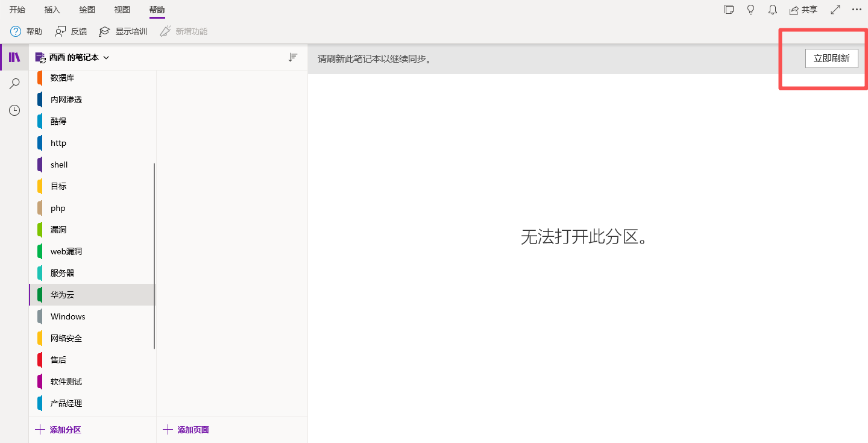Select the 服务器 section
The image size is (868, 443).
(92, 273)
